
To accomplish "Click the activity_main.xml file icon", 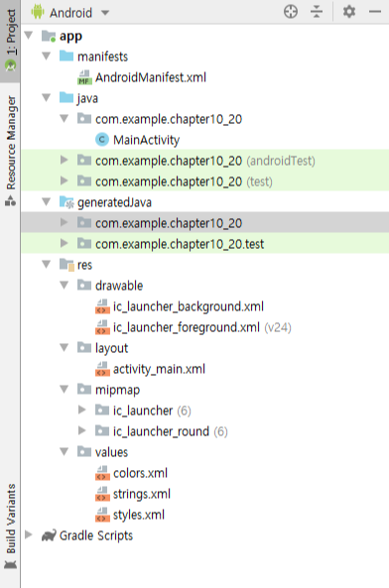I will (x=102, y=369).
